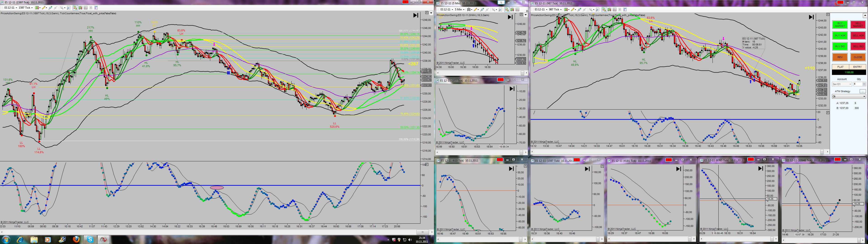Viewport: 868px width, 244px height.
Task: Place a BUY BID order
Action: [x=840, y=46]
